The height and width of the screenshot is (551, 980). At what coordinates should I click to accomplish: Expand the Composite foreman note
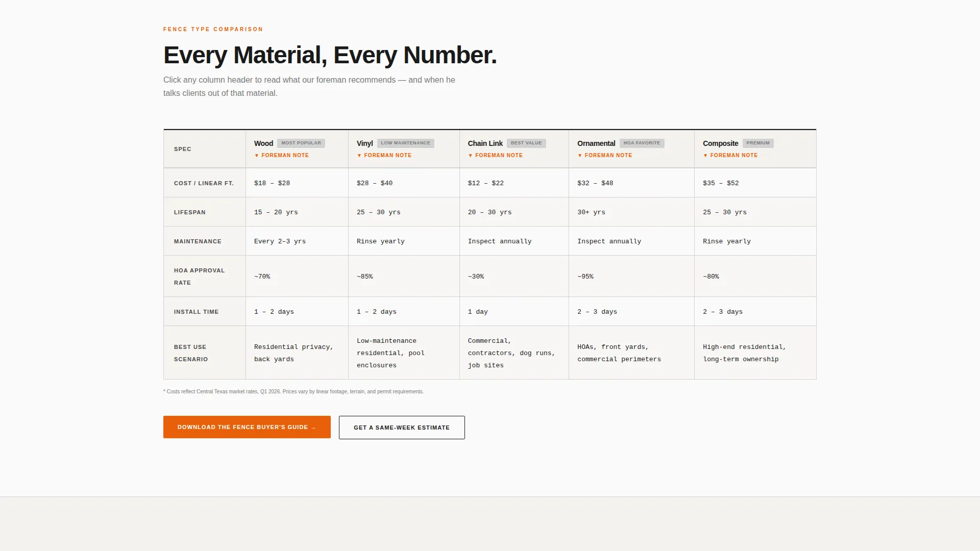(730, 155)
